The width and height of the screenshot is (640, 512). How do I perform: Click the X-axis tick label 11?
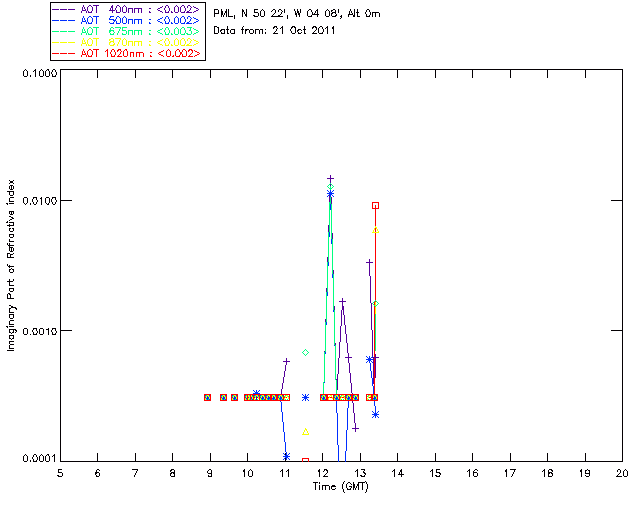pyautogui.click(x=285, y=473)
